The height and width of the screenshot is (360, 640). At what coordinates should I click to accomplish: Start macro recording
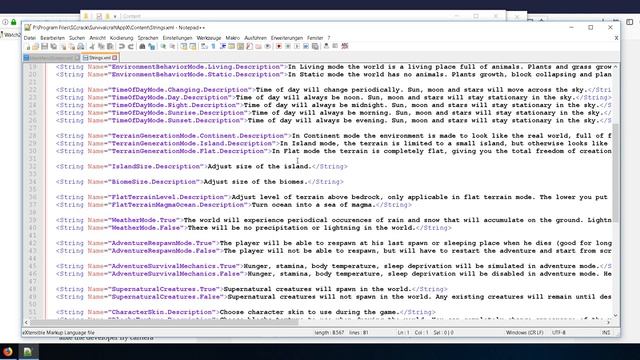coord(279,46)
